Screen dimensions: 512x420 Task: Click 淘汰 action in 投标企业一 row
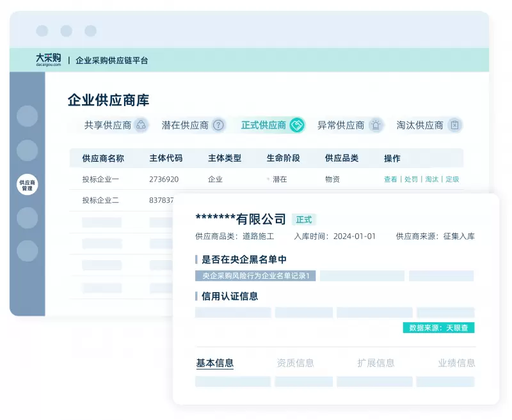(432, 180)
